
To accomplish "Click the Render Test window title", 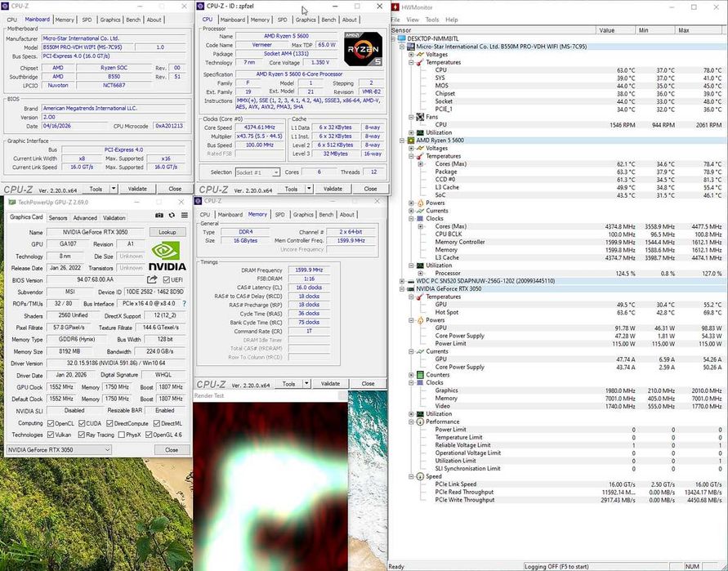I will point(209,395).
